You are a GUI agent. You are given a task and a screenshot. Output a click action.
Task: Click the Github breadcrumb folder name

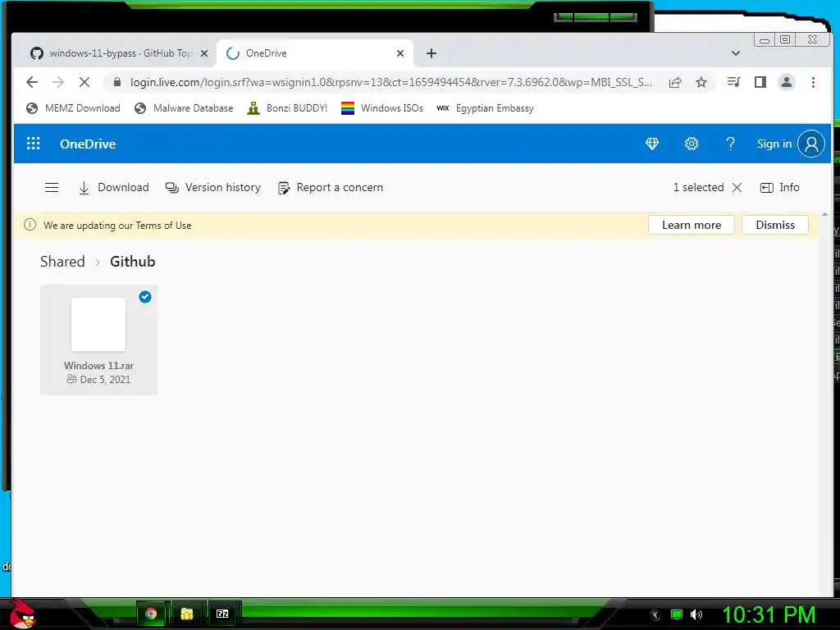[132, 262]
